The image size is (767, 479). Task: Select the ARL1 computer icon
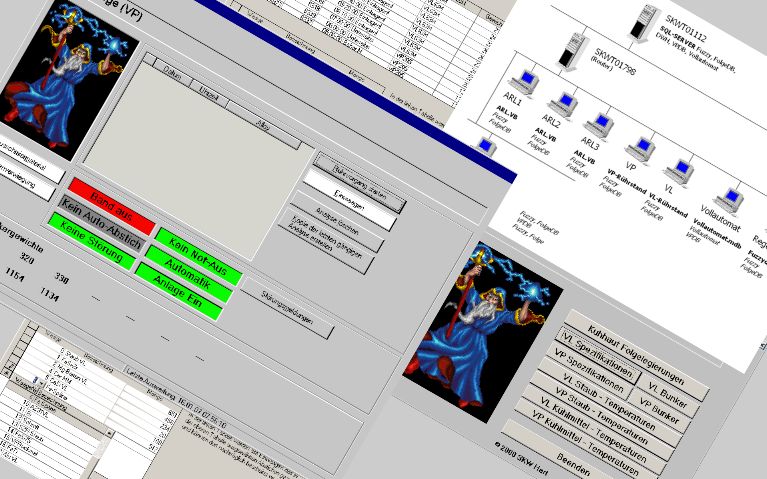pyautogui.click(x=523, y=83)
